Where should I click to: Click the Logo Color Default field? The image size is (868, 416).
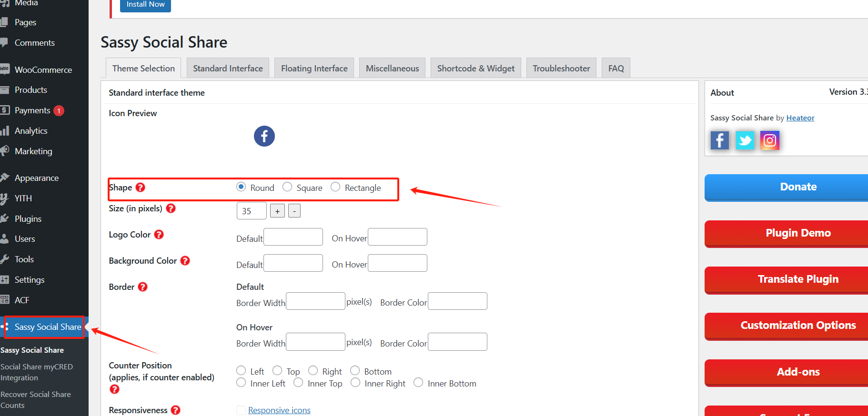pyautogui.click(x=293, y=237)
